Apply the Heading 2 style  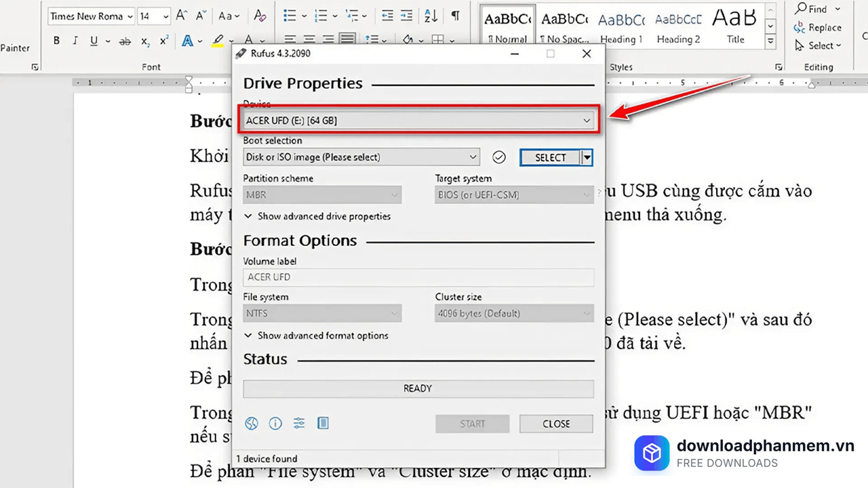pos(678,26)
